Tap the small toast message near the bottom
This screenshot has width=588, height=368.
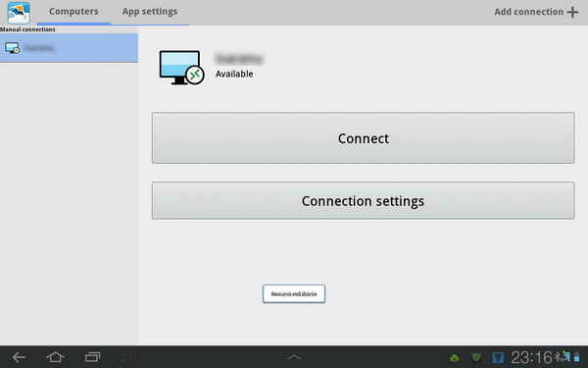(x=294, y=293)
